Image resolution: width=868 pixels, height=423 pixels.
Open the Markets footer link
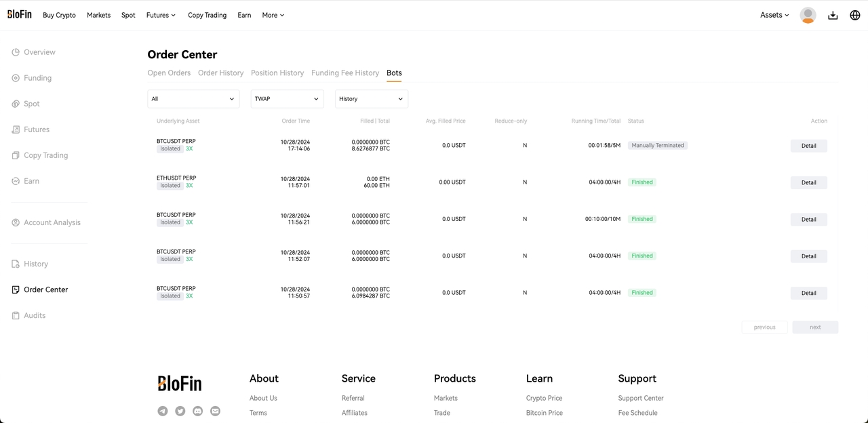pos(446,398)
